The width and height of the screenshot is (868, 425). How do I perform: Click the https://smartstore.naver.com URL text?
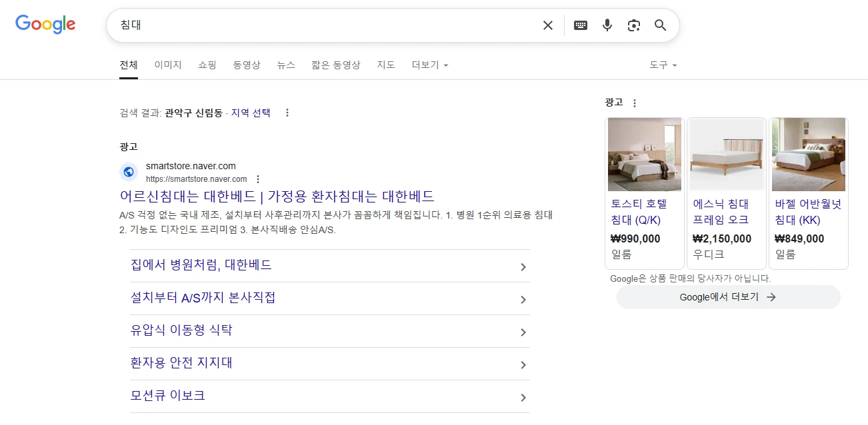click(x=197, y=179)
